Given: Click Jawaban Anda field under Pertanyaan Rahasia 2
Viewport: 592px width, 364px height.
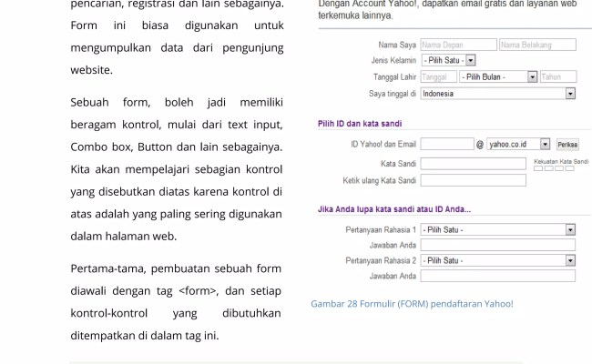Looking at the screenshot, I should (498, 276).
